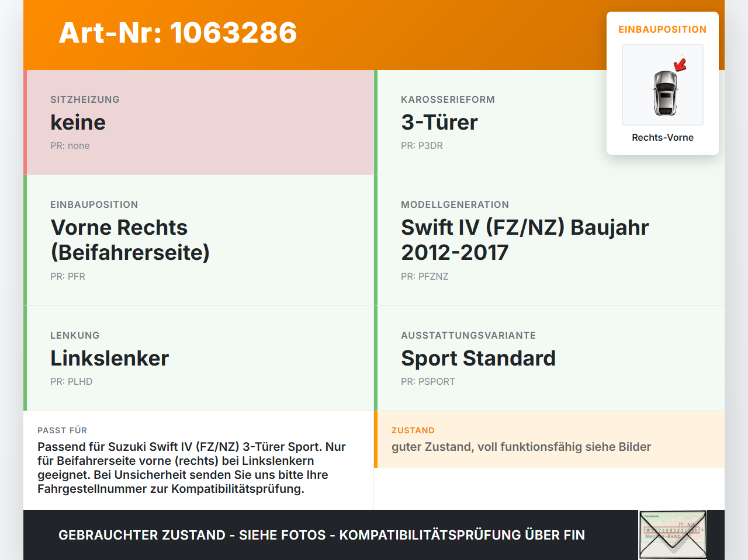Click the 'SITZHEIZUNG' label
Image resolution: width=748 pixels, height=560 pixels.
85,99
